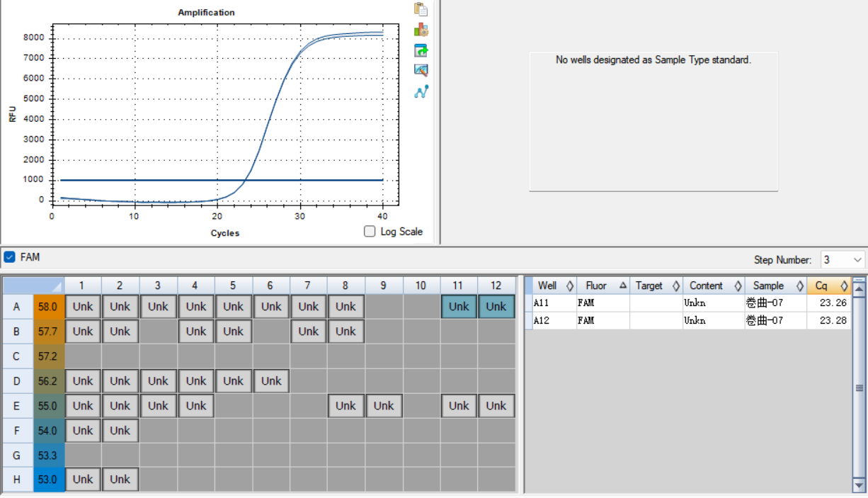Click the 57.2 temperature gradient cell
The height and width of the screenshot is (498, 868).
[48, 356]
